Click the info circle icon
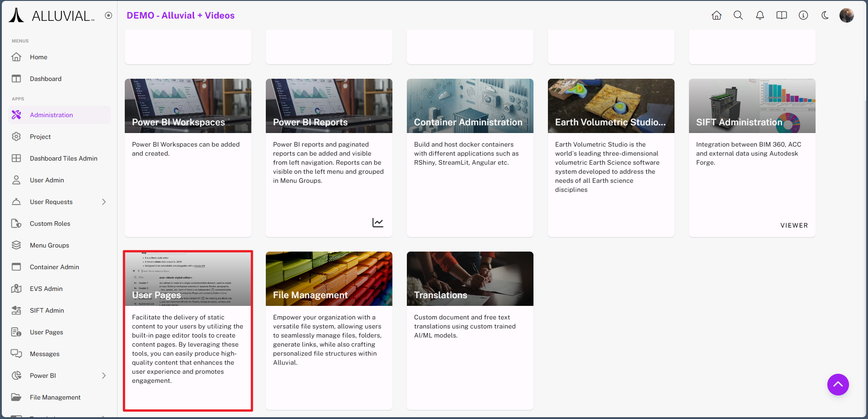868x419 pixels. click(x=803, y=15)
